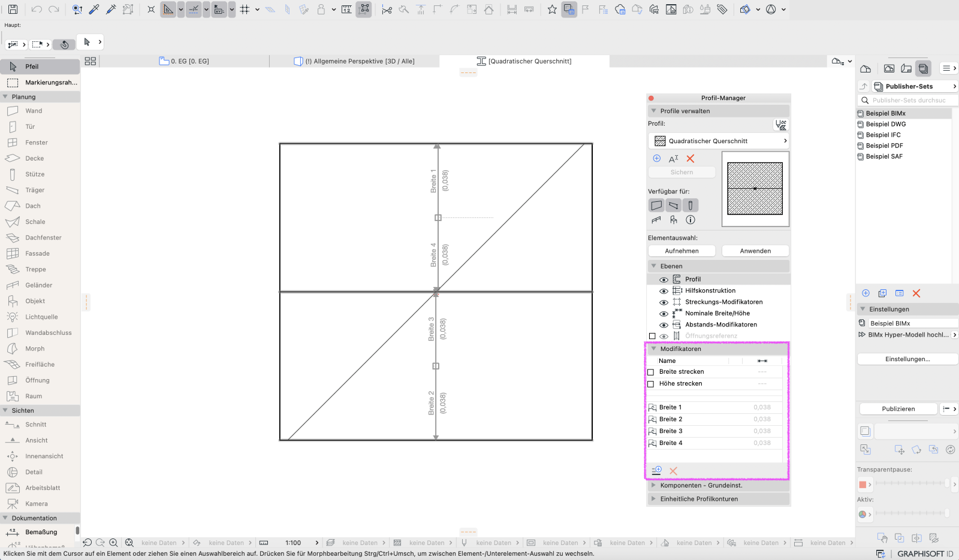Hide the Abstands-Modifikatoren layer
Screen dimensions: 959x560
tap(664, 325)
